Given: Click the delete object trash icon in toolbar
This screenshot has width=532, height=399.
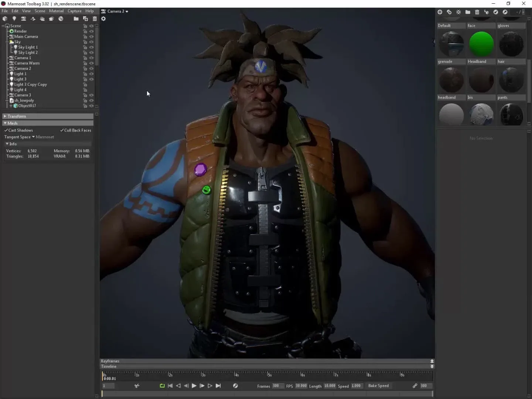Looking at the screenshot, I should (95, 19).
